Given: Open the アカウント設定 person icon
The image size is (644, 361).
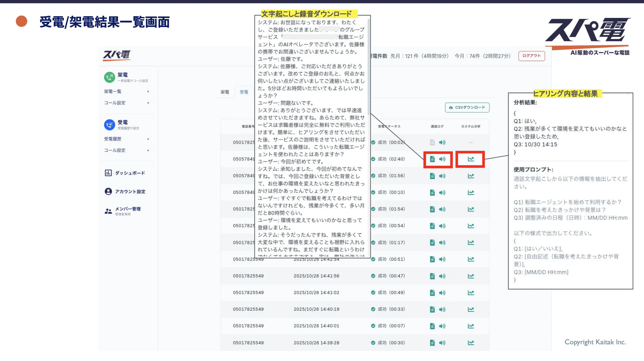Looking at the screenshot, I should tap(108, 191).
